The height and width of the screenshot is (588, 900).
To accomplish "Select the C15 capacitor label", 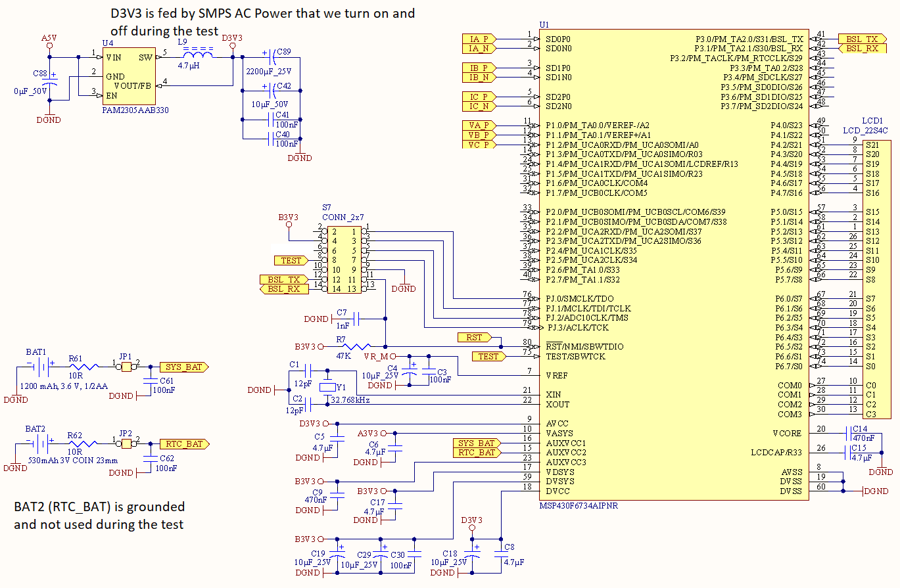I will click(860, 447).
